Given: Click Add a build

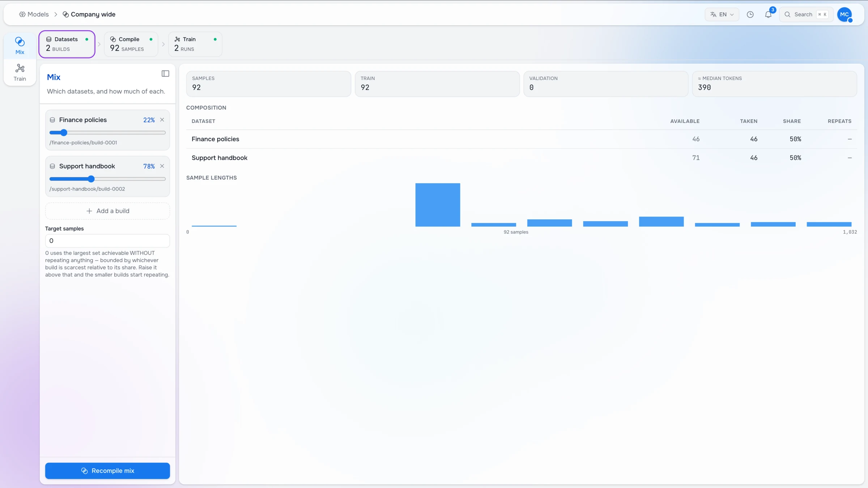Looking at the screenshot, I should click(x=107, y=211).
